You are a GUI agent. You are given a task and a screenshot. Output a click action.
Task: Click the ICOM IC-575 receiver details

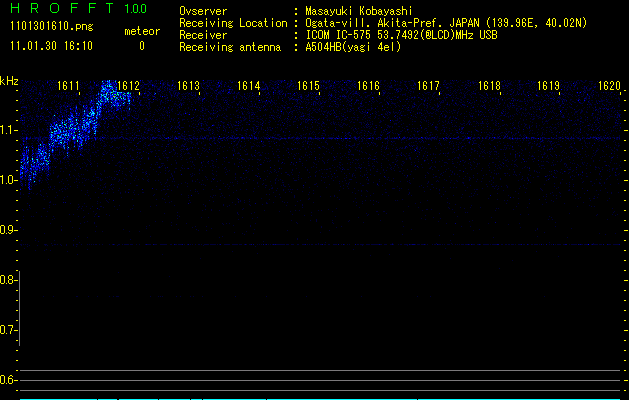coord(401,35)
